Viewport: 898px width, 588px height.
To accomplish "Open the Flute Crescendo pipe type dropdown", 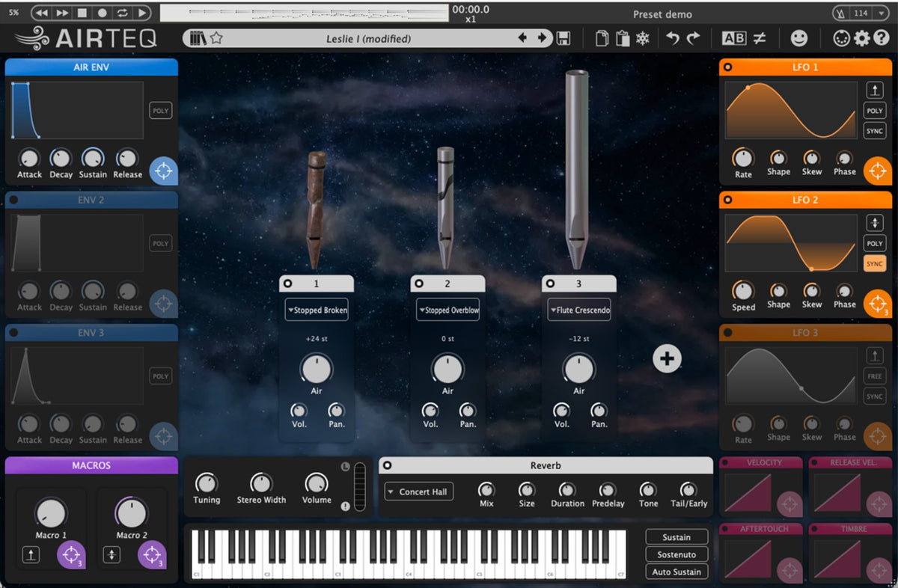I will (x=579, y=310).
